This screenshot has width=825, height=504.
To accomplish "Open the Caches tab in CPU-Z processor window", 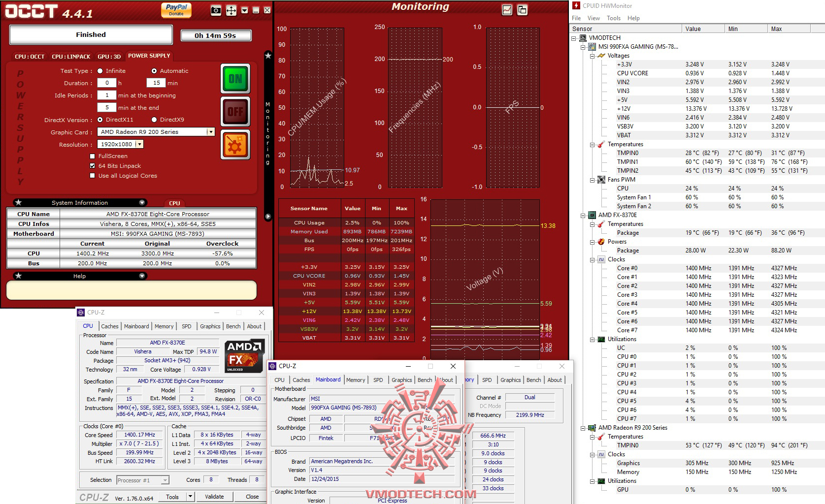I will point(110,326).
